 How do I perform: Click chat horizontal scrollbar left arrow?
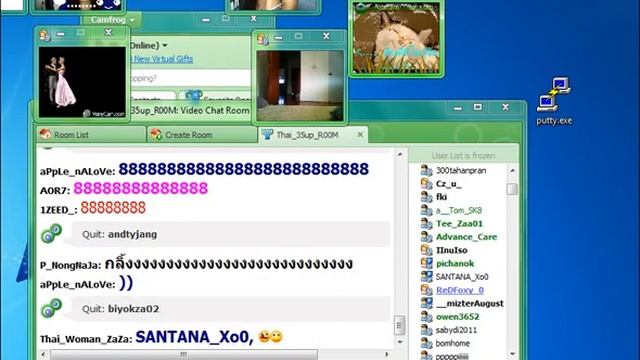tap(44, 354)
